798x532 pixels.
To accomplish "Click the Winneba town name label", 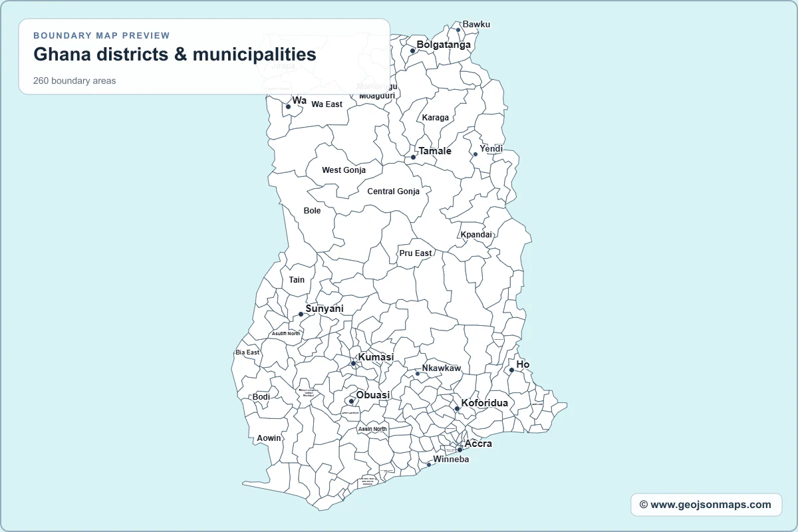I will [451, 460].
